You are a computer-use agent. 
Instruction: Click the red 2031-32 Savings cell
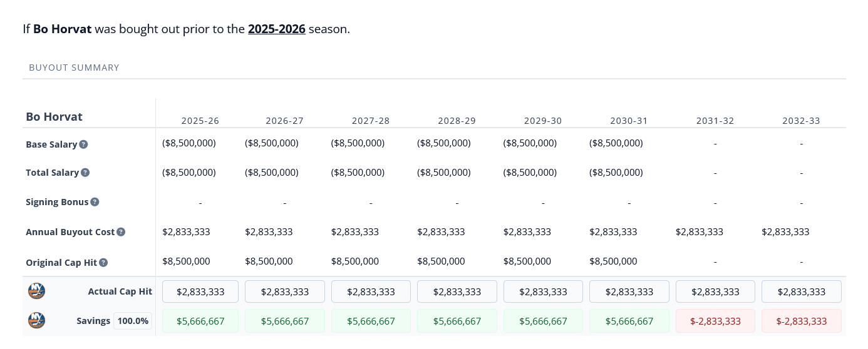(715, 321)
